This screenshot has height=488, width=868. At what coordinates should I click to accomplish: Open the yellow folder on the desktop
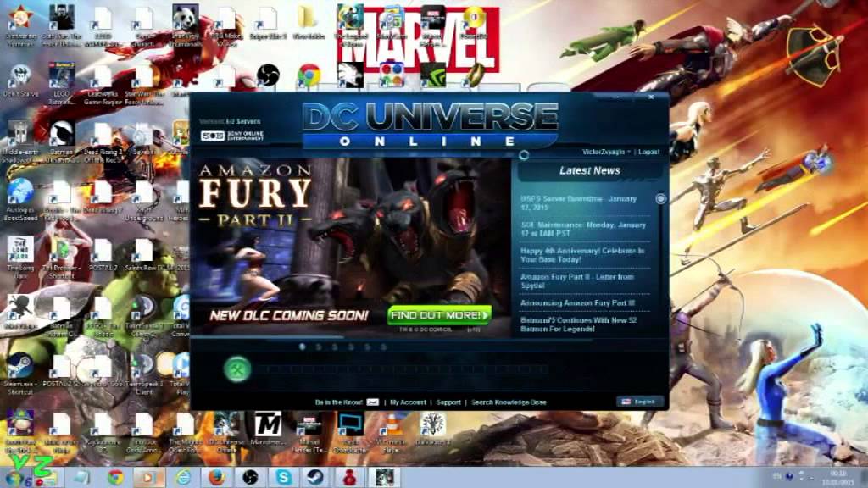(x=309, y=22)
